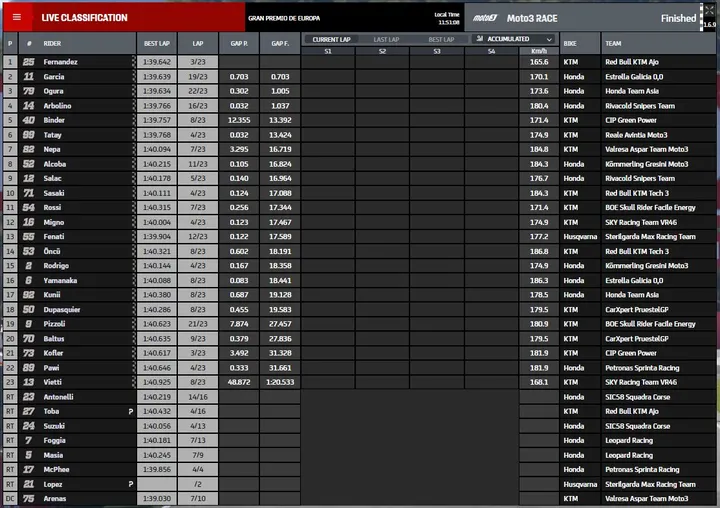This screenshot has height=508, width=720.
Task: Click gap value 12.355 for Binder
Action: click(239, 120)
